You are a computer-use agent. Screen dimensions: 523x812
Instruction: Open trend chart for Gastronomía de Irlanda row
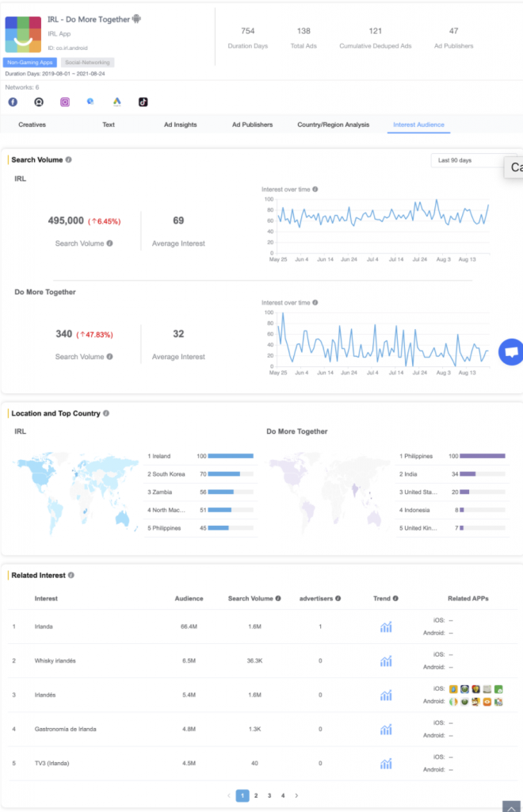click(386, 730)
